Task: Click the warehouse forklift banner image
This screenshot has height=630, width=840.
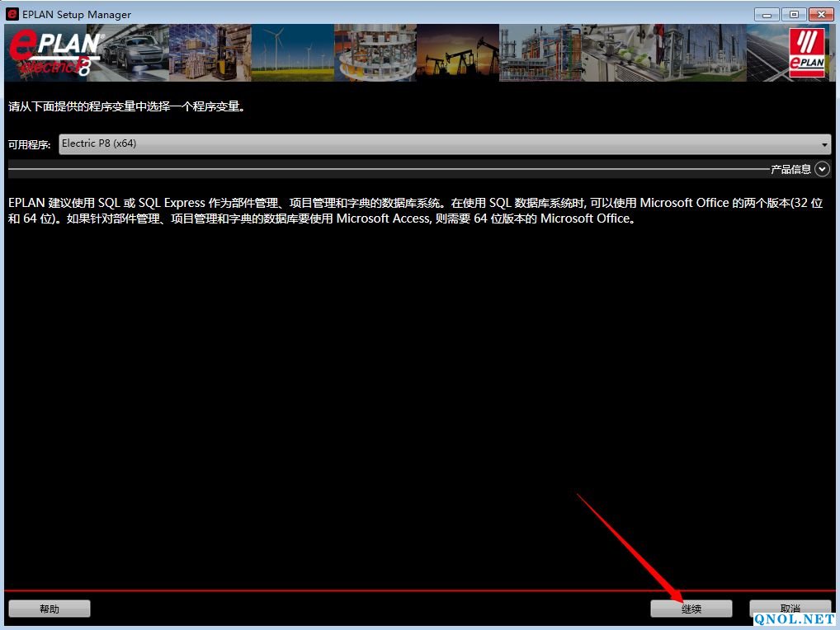Action: point(210,54)
